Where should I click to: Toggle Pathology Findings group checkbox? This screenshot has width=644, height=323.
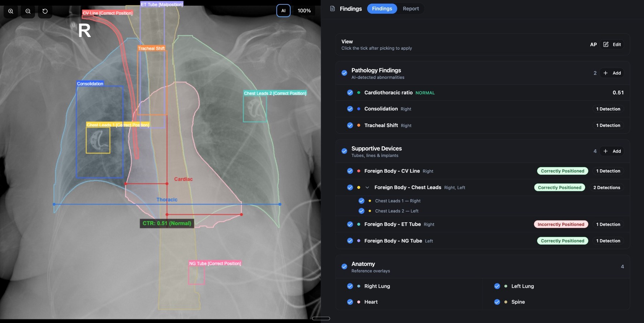344,73
